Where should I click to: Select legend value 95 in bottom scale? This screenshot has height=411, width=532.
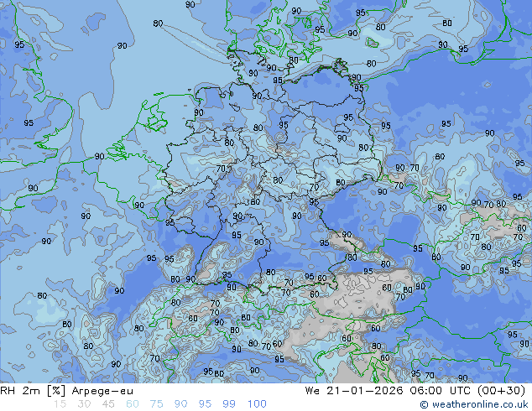205,404
